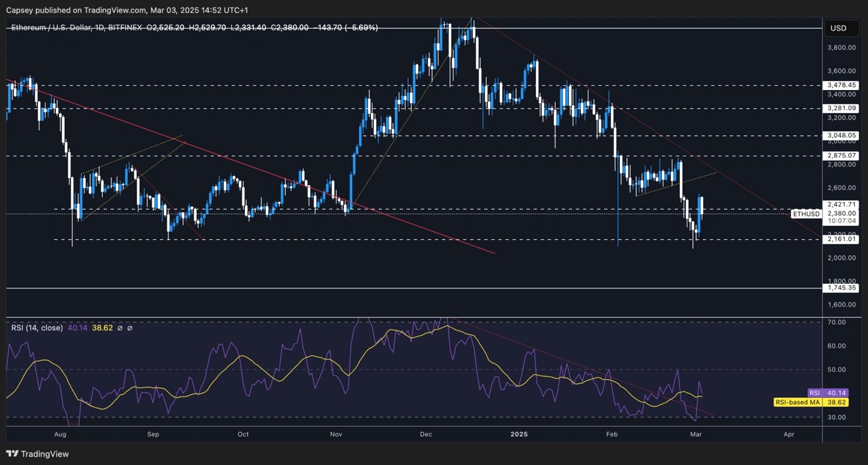Click the 3,048.05 price level label
This screenshot has height=465, width=868.
[842, 135]
